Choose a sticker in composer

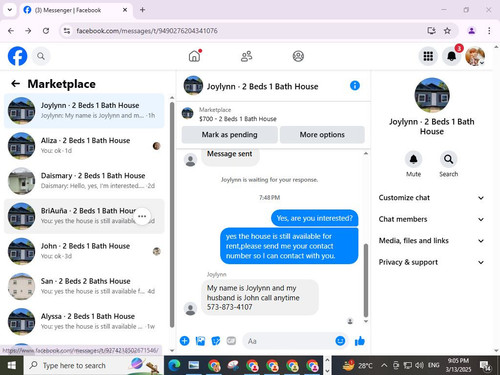[216, 341]
